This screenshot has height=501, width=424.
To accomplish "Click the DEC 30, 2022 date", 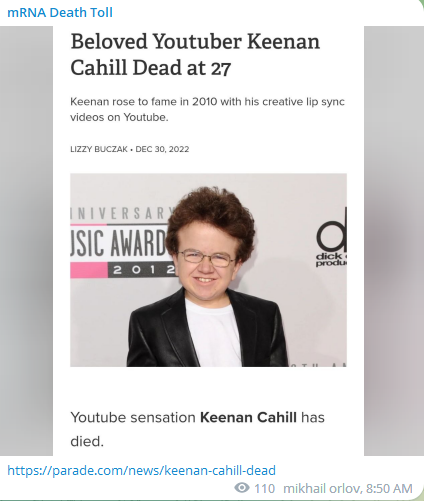I will (162, 149).
